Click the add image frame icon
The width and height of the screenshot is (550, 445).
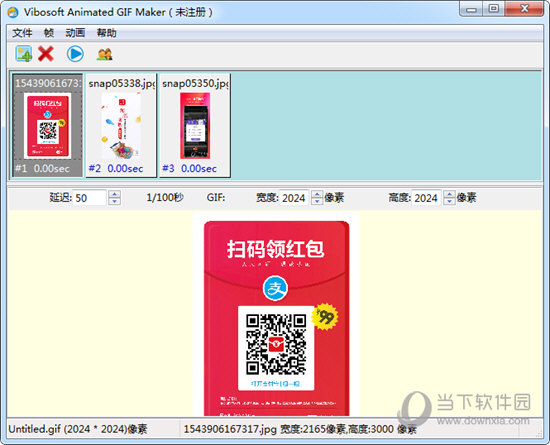coord(24,54)
